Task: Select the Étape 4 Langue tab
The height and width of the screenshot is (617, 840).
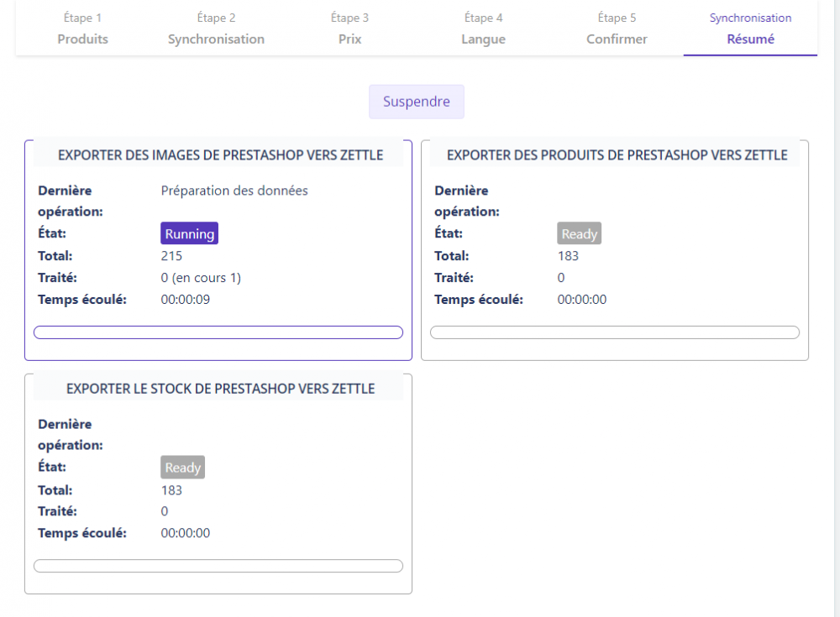Action: point(483,29)
